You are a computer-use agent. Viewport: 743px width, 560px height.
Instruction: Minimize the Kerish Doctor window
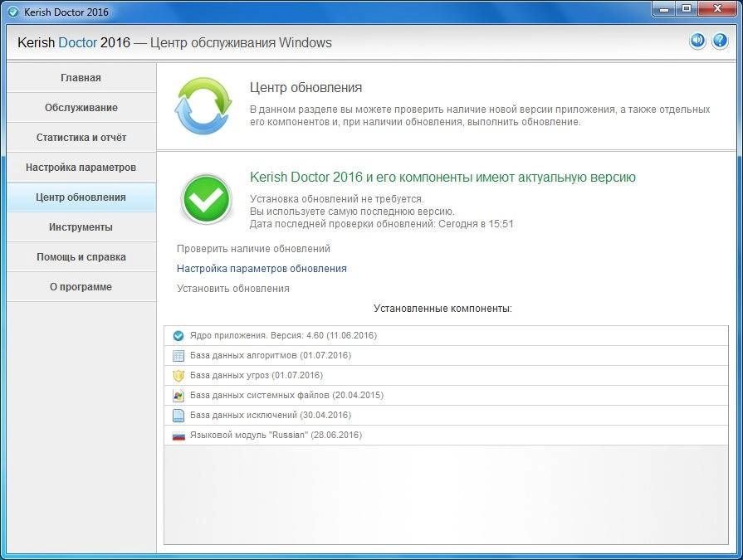(664, 9)
